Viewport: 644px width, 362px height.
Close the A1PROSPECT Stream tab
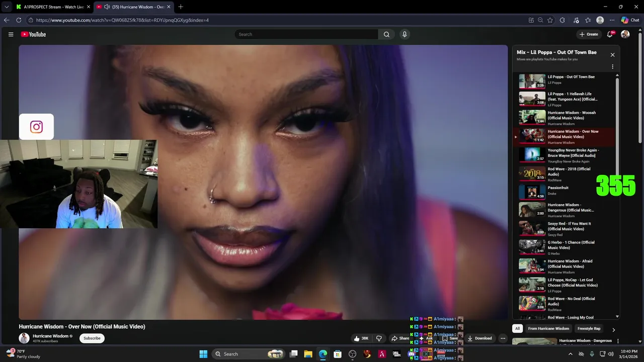point(89,7)
